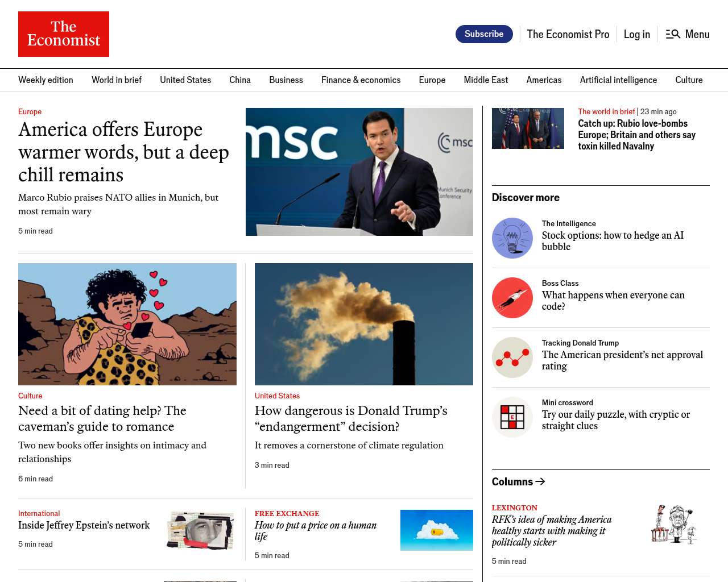
Task: Read 'Inside Jeffrey Epstein's network' article
Action: click(x=84, y=525)
